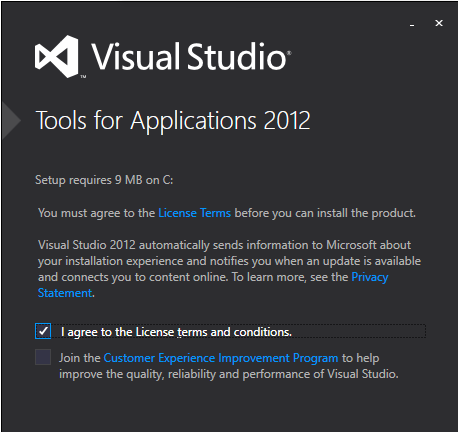The width and height of the screenshot is (458, 432).
Task: Click 'I agree to the License terms' label
Action: coord(176,332)
